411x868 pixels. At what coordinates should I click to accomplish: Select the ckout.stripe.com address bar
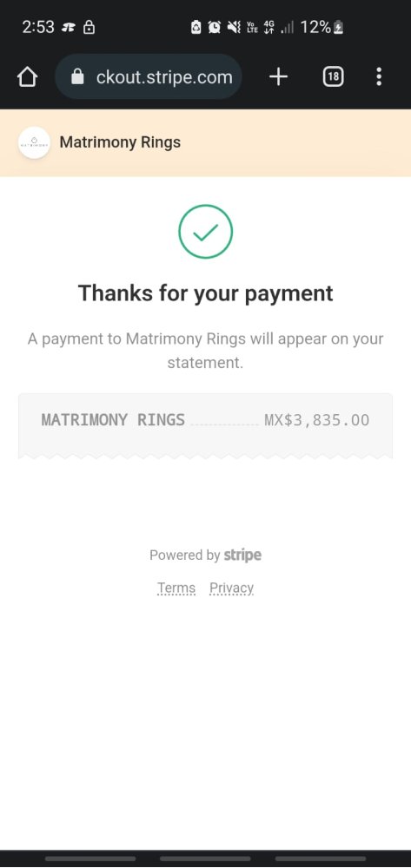click(149, 77)
